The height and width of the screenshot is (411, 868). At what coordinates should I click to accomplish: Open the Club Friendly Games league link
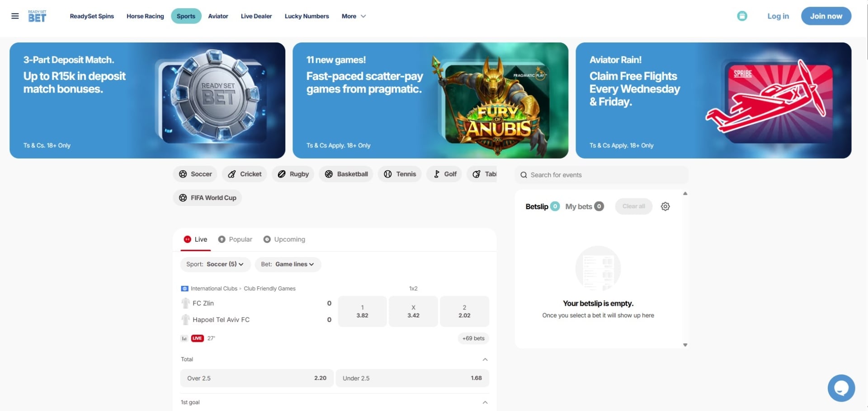click(269, 289)
